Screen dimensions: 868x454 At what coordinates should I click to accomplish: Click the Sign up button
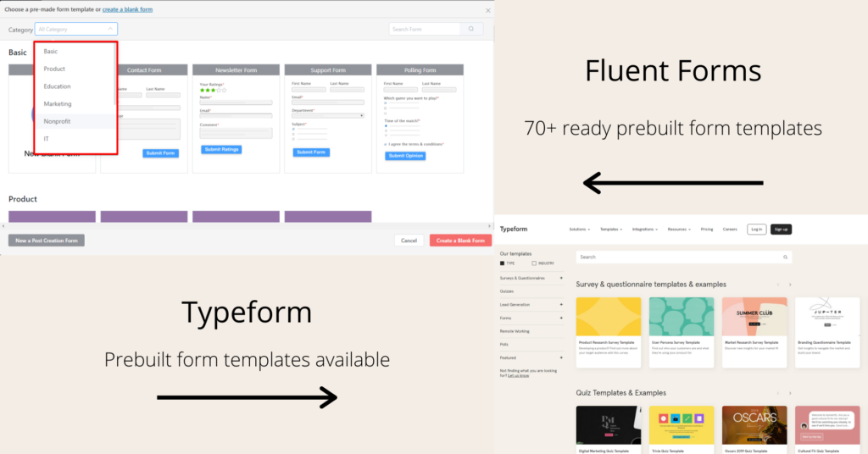[781, 229]
